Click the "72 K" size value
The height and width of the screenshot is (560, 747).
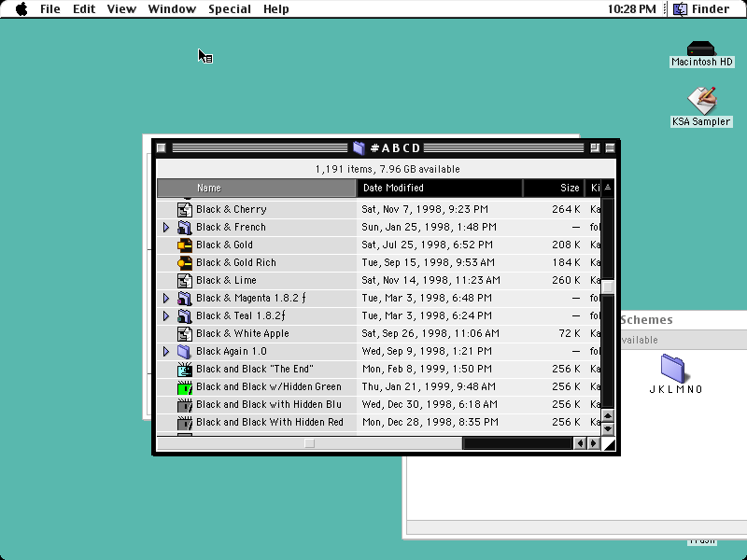570,333
